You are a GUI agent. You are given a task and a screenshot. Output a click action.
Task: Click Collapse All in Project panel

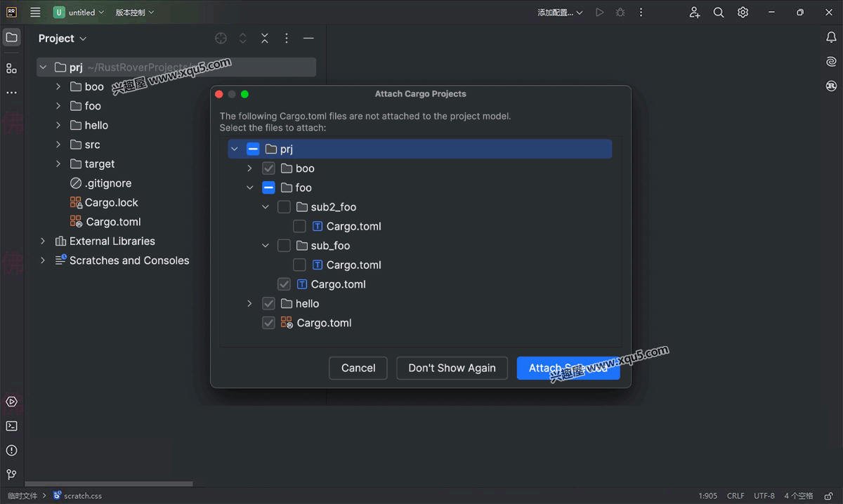(x=264, y=39)
